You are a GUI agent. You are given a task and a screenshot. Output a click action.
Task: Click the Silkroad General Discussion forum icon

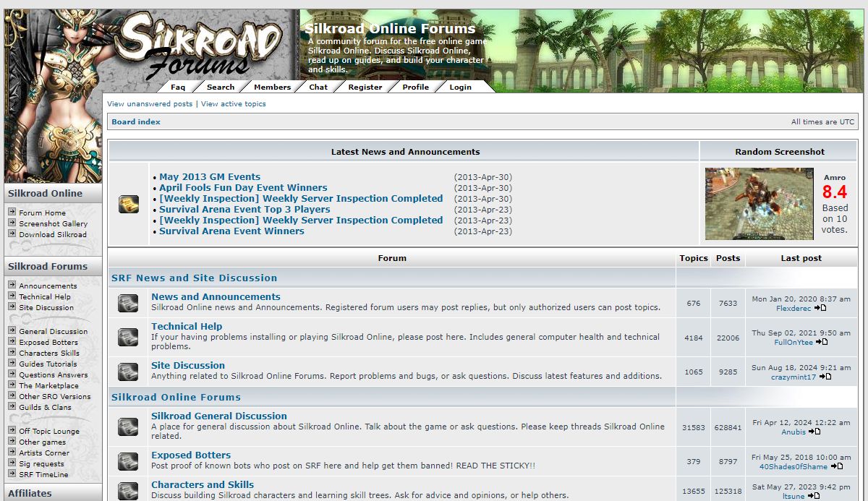(128, 427)
